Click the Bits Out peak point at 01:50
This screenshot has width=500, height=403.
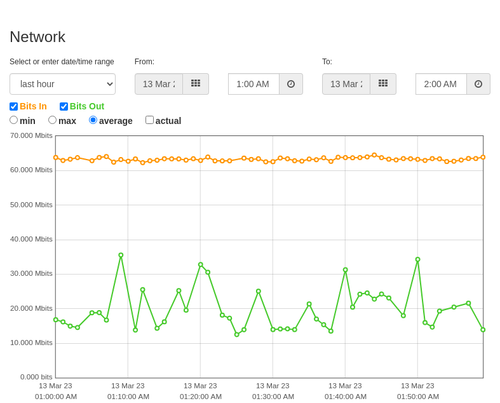click(x=418, y=259)
